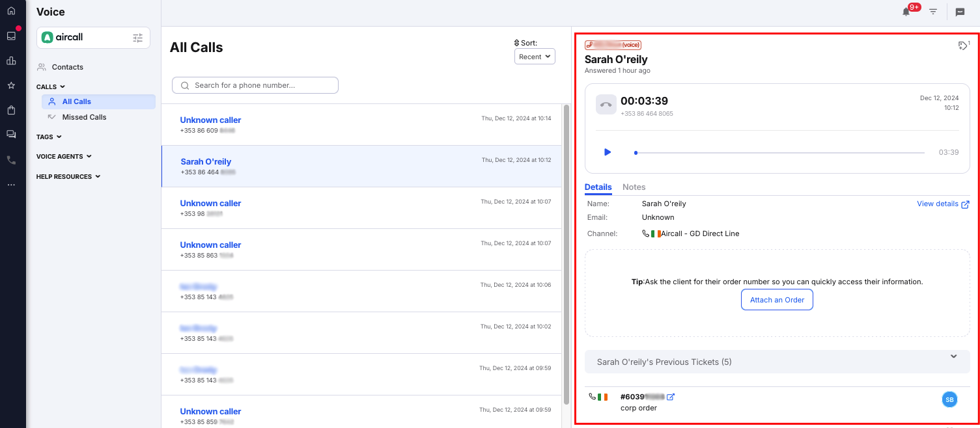Open the Unknown caller call from +353 98

(x=361, y=208)
